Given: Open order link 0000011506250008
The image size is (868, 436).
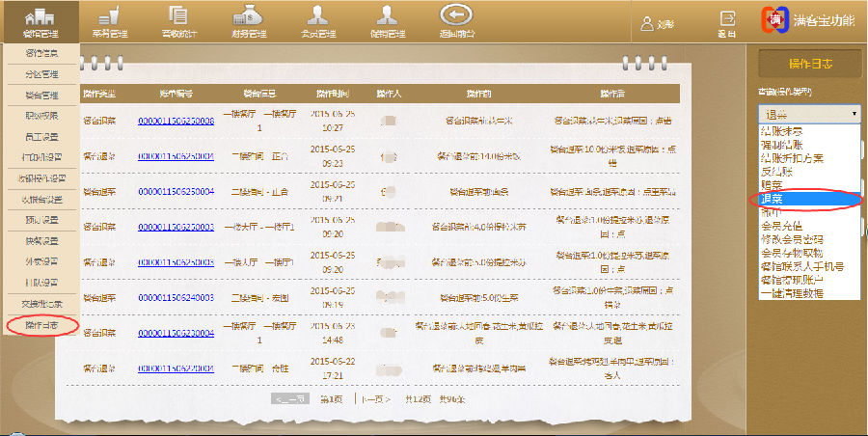Looking at the screenshot, I should [x=176, y=121].
